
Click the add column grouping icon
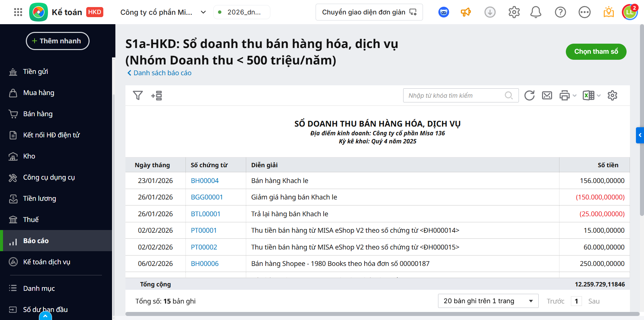pos(157,96)
